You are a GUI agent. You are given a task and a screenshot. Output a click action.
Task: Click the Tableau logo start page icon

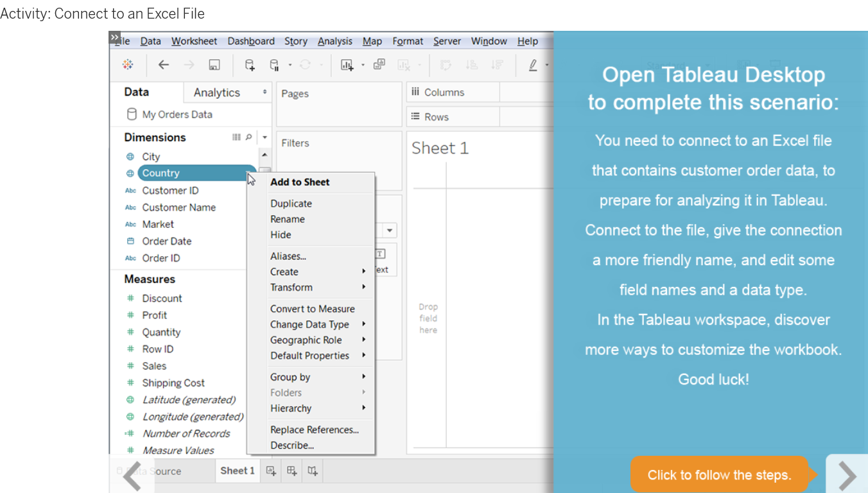pyautogui.click(x=128, y=64)
